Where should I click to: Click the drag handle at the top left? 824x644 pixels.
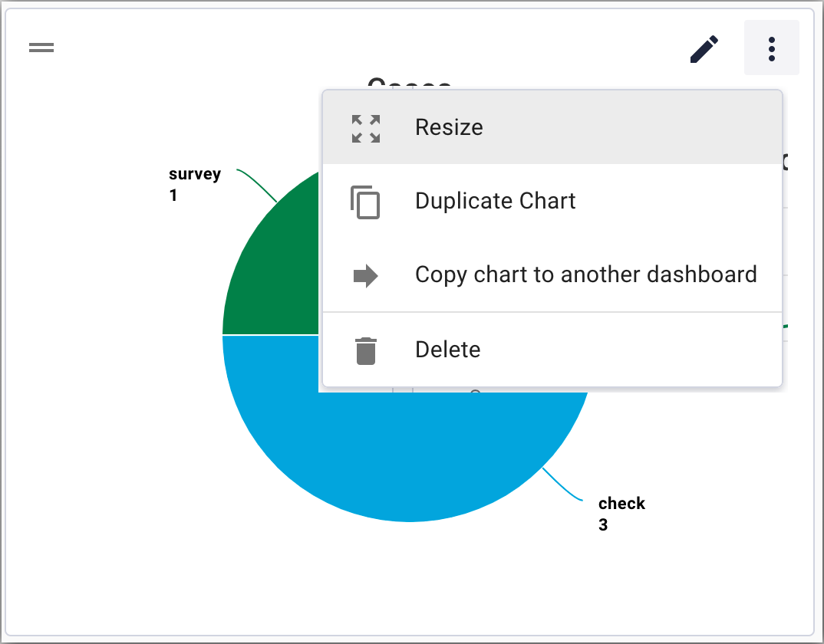pyautogui.click(x=41, y=48)
